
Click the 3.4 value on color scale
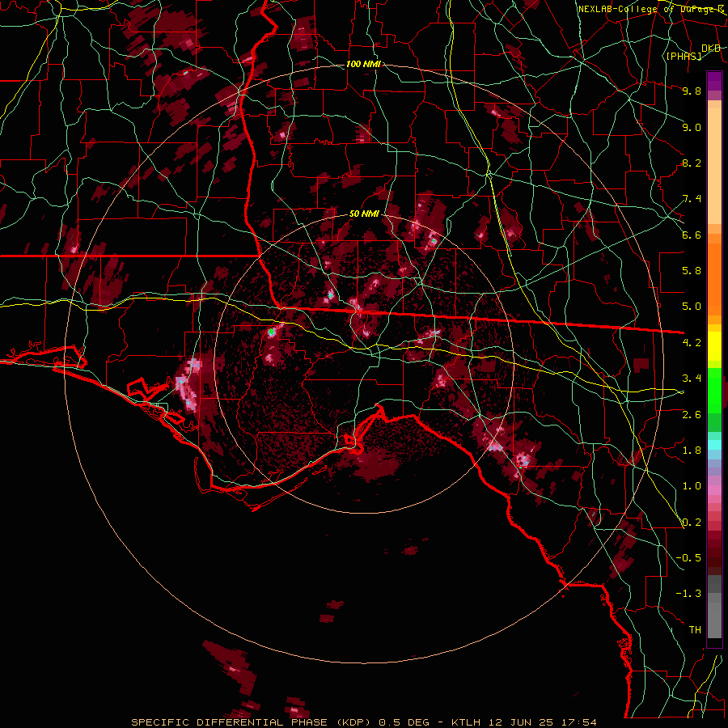pyautogui.click(x=692, y=379)
